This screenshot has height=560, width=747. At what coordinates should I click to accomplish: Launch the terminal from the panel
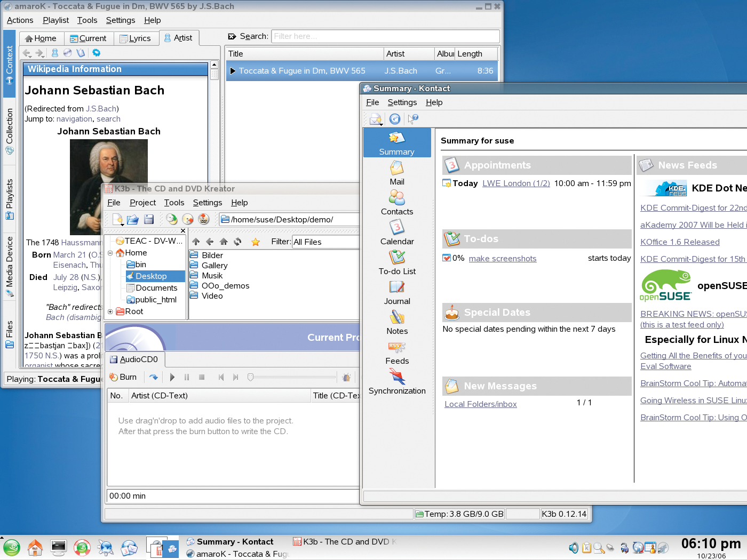[x=59, y=547]
